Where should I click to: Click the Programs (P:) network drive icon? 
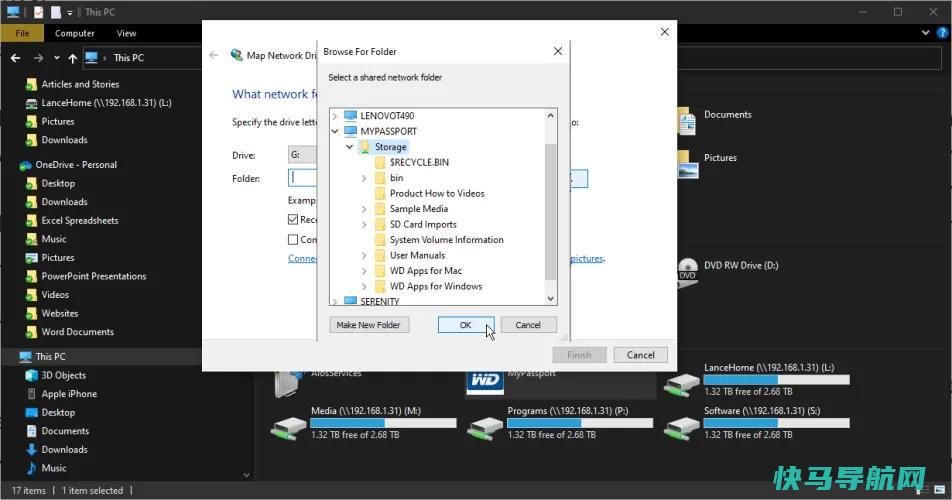coord(485,427)
